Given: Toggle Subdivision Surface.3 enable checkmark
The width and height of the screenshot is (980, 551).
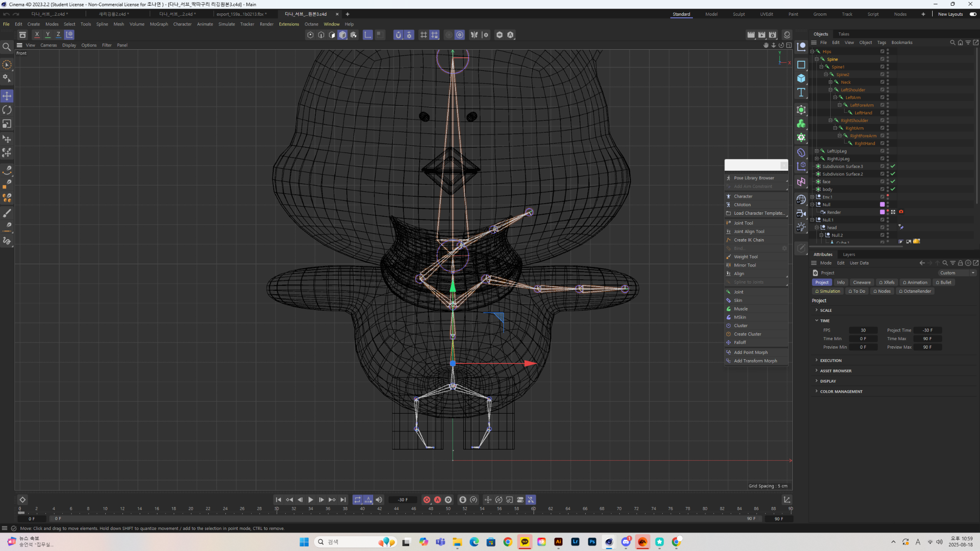Looking at the screenshot, I should 893,166.
